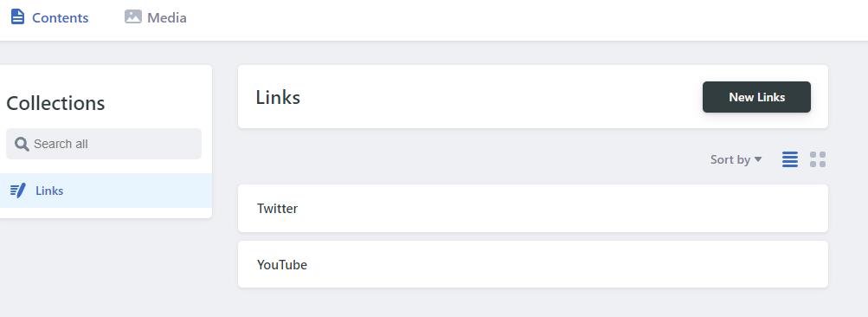Click the Collections sidebar heading
The height and width of the screenshot is (317, 868).
click(55, 103)
